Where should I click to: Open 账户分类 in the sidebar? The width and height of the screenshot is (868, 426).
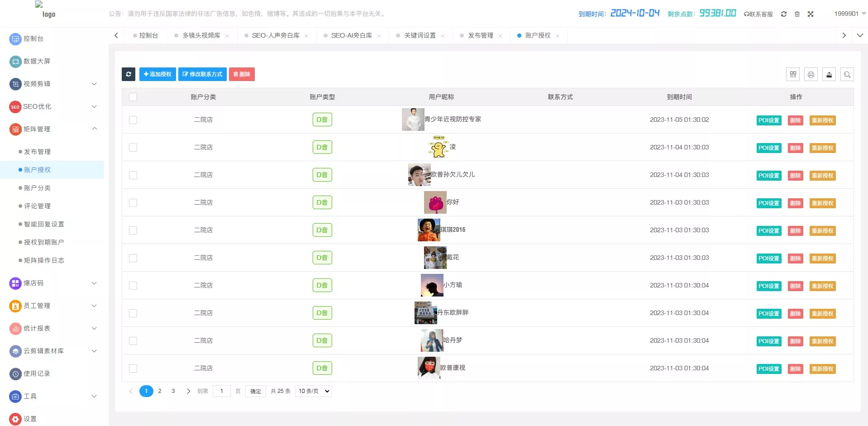(37, 188)
